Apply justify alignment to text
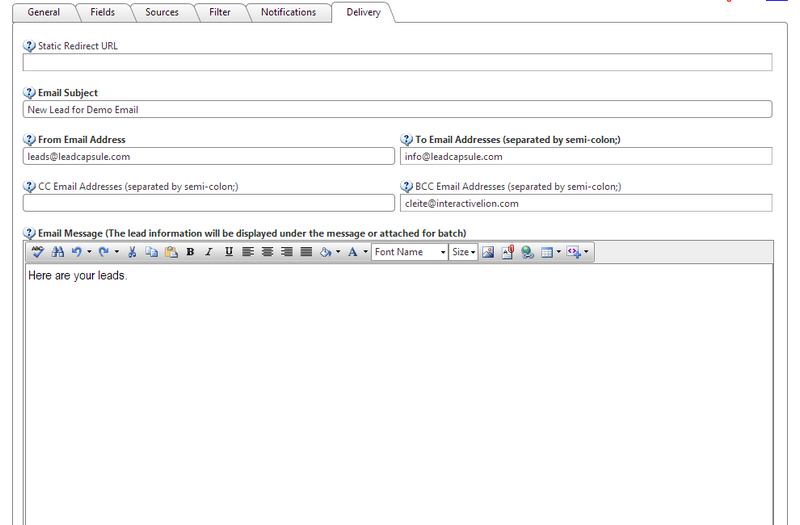The image size is (800, 525). 306,252
